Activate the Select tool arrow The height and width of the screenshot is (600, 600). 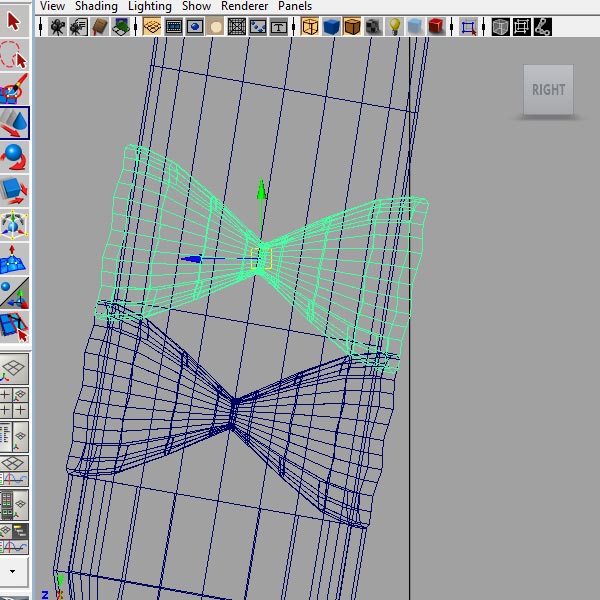[x=14, y=21]
